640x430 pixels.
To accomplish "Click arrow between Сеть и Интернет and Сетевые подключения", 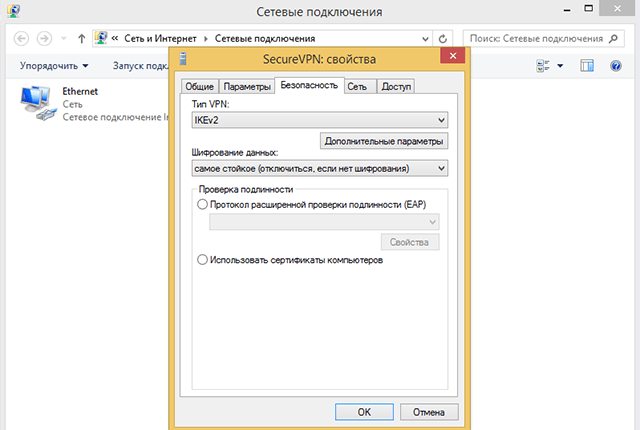I will (x=206, y=39).
